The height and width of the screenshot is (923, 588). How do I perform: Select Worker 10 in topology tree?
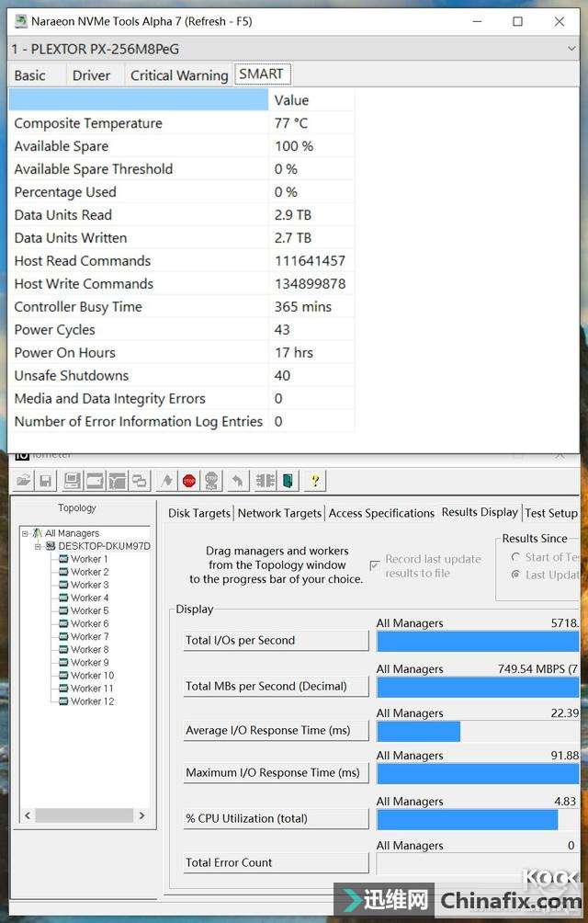92,675
